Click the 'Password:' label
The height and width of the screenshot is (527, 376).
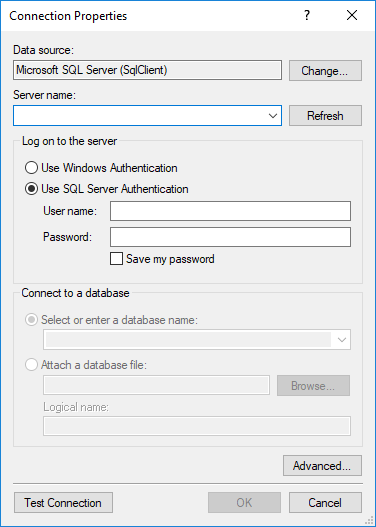coord(67,237)
